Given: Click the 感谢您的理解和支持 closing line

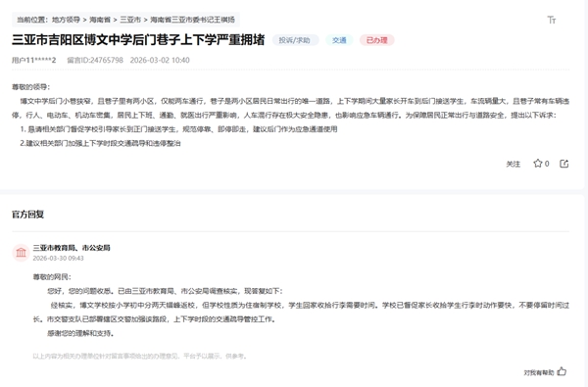Looking at the screenshot, I should (x=80, y=333).
